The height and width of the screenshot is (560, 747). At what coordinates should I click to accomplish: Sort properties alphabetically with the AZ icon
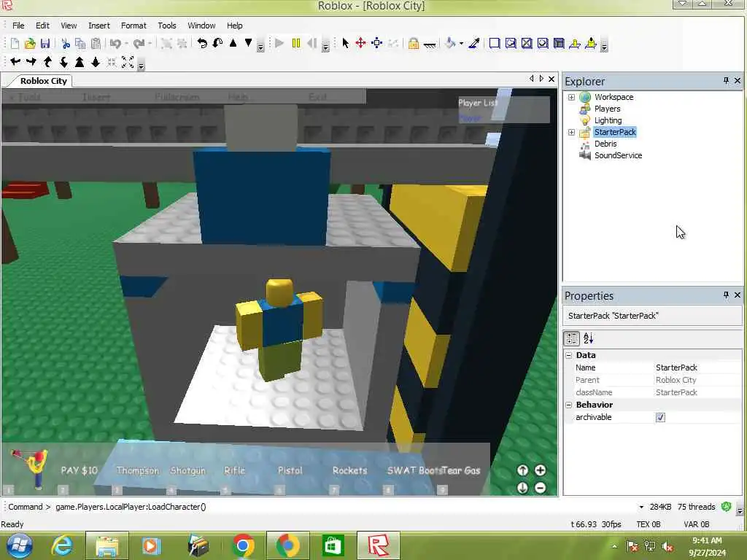[589, 338]
